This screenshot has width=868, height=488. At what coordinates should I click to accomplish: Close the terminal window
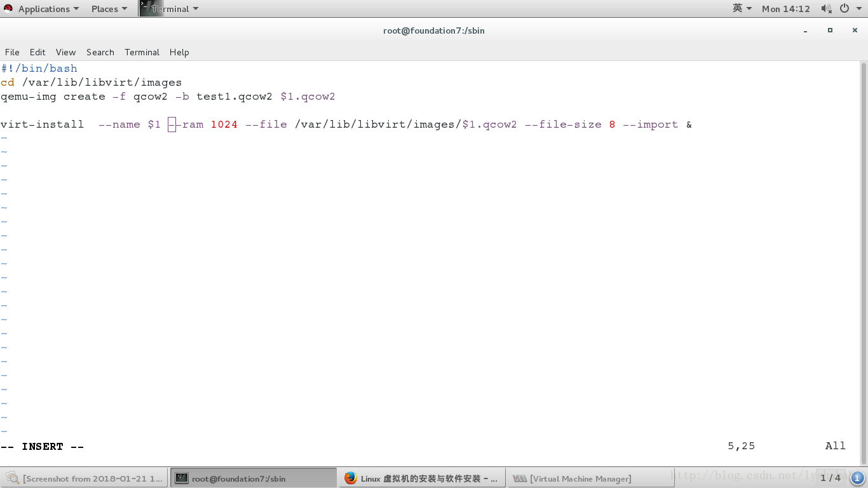point(855,30)
